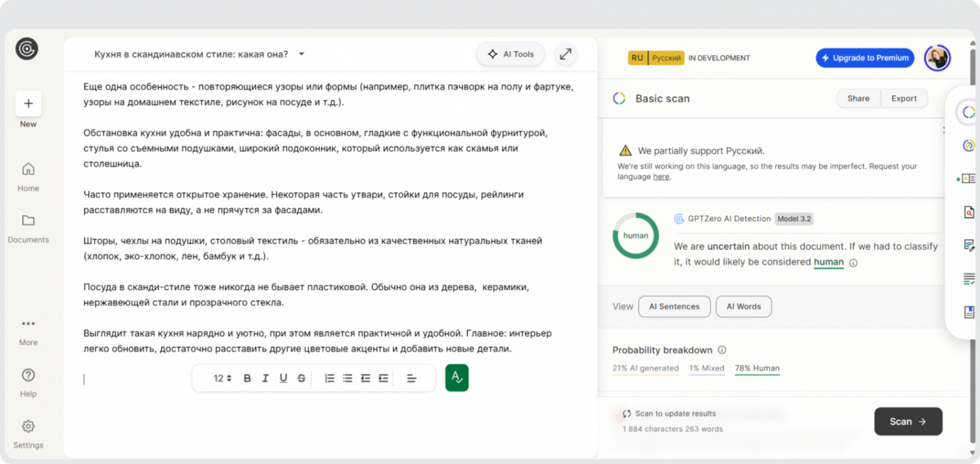980x464 pixels.
Task: Open the bookmarked-document tool in the right rail
Action: (969, 312)
